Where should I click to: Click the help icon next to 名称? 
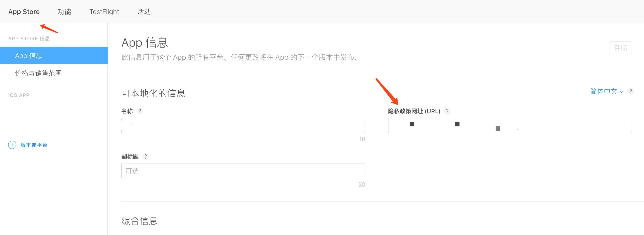coord(140,111)
